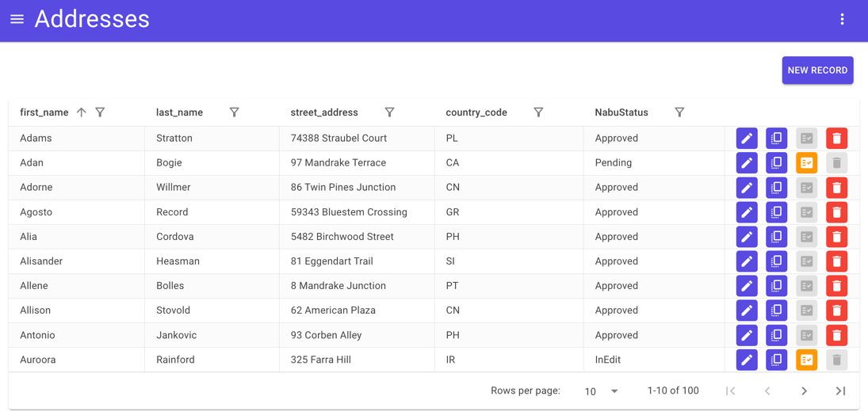Open filter for country_code column
Screen dimensions: 868x419
538,112
